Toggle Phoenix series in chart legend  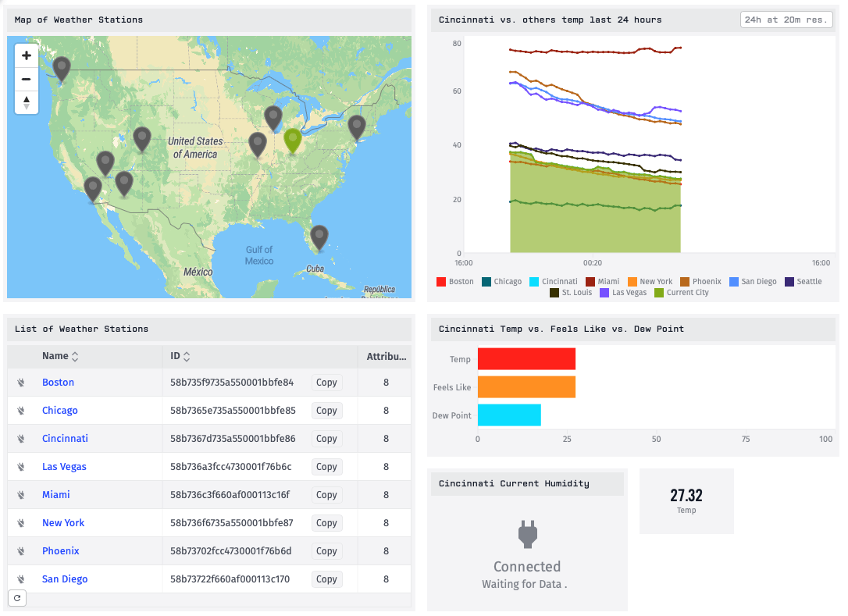701,282
